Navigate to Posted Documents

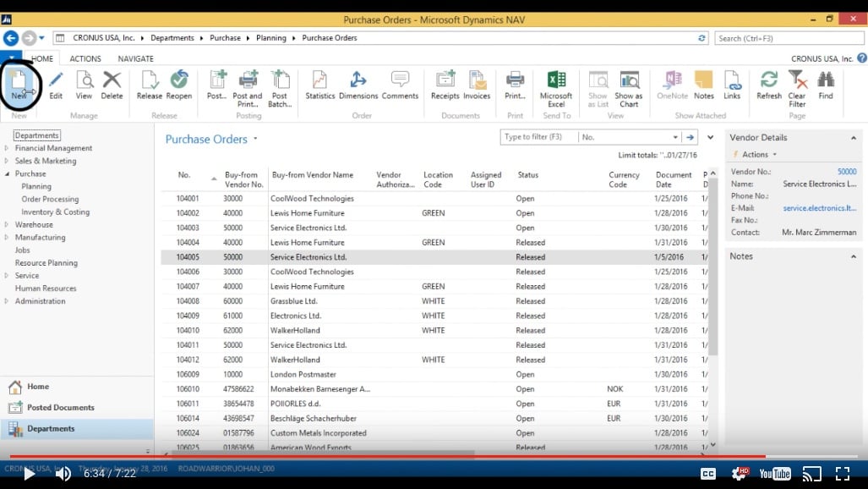61,407
